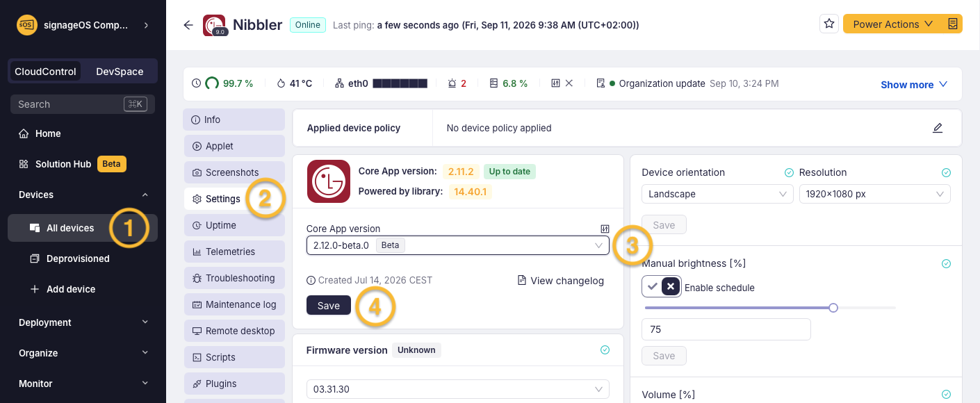
Task: Open the Home sidebar item
Action: [83, 133]
